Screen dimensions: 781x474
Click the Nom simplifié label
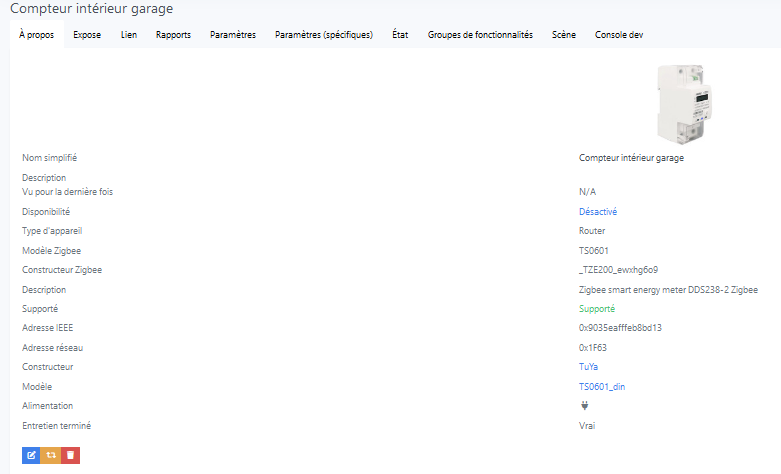49,158
